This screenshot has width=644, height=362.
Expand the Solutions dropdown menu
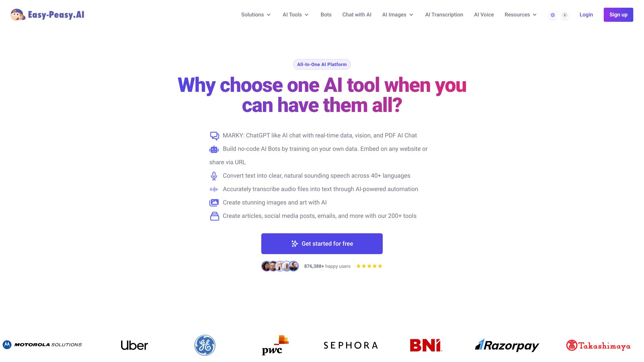(256, 15)
